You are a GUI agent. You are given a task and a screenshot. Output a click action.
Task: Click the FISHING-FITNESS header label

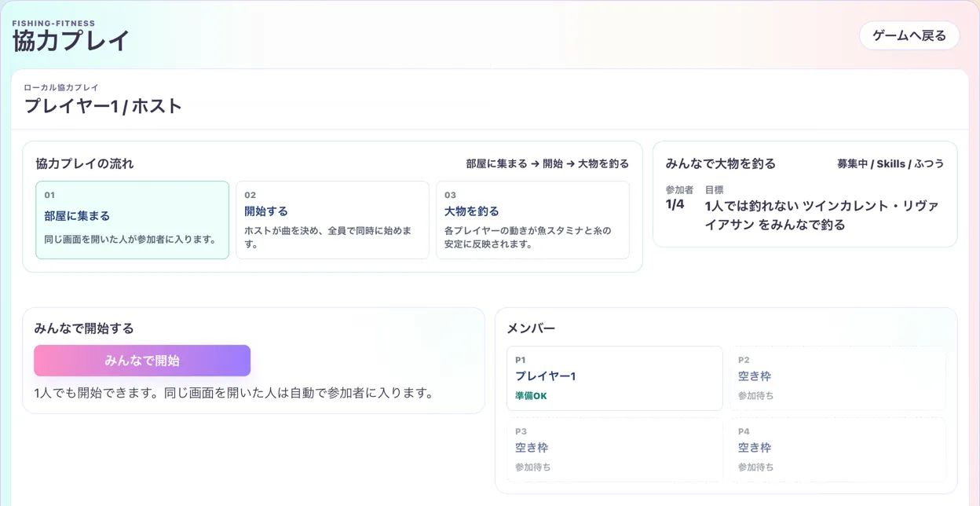[x=53, y=24]
